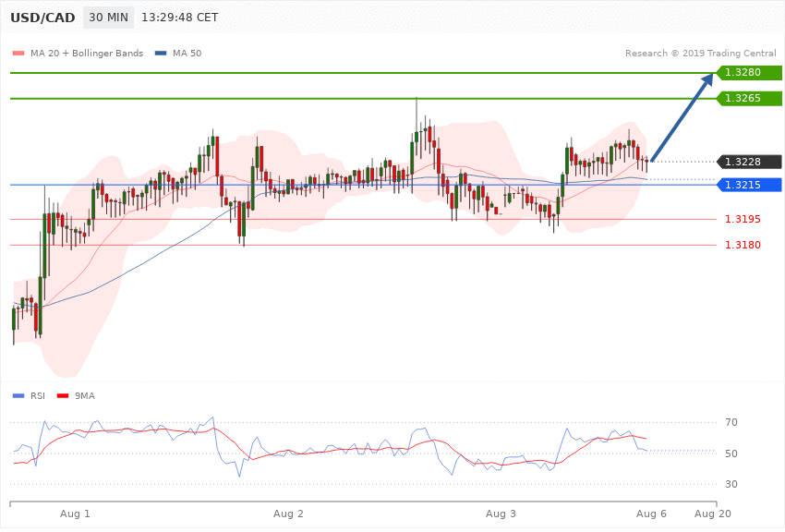Click the RSI 50 axis value
Screen dimensions: 785x532
(x=731, y=453)
